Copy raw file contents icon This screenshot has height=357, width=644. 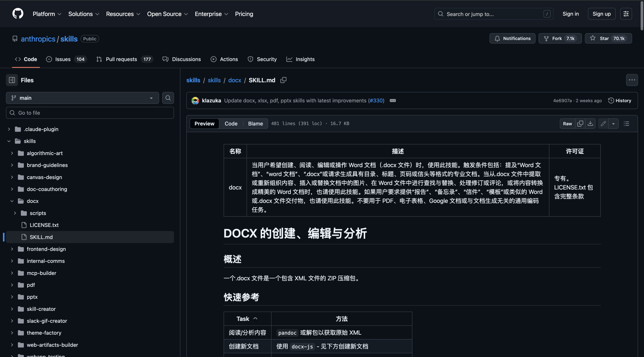click(x=580, y=123)
